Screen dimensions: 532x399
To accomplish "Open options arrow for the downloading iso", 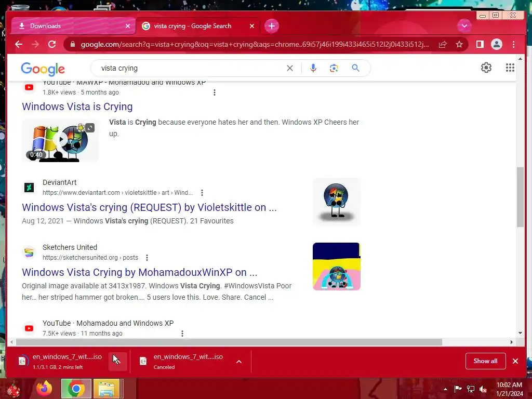I will [118, 362].
